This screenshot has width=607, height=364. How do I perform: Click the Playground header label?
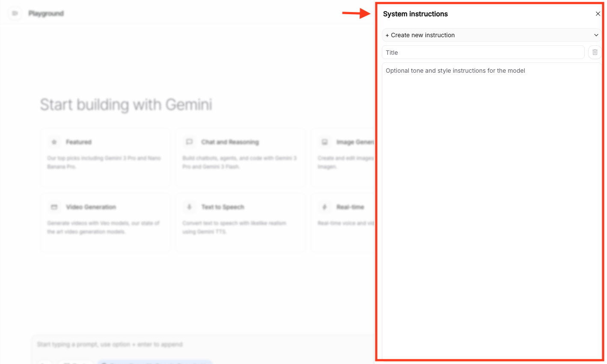pos(46,14)
